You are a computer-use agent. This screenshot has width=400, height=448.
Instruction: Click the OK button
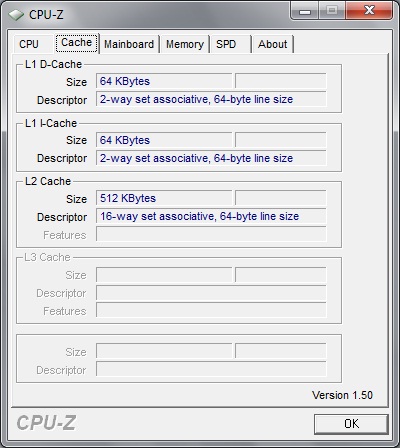tap(351, 424)
